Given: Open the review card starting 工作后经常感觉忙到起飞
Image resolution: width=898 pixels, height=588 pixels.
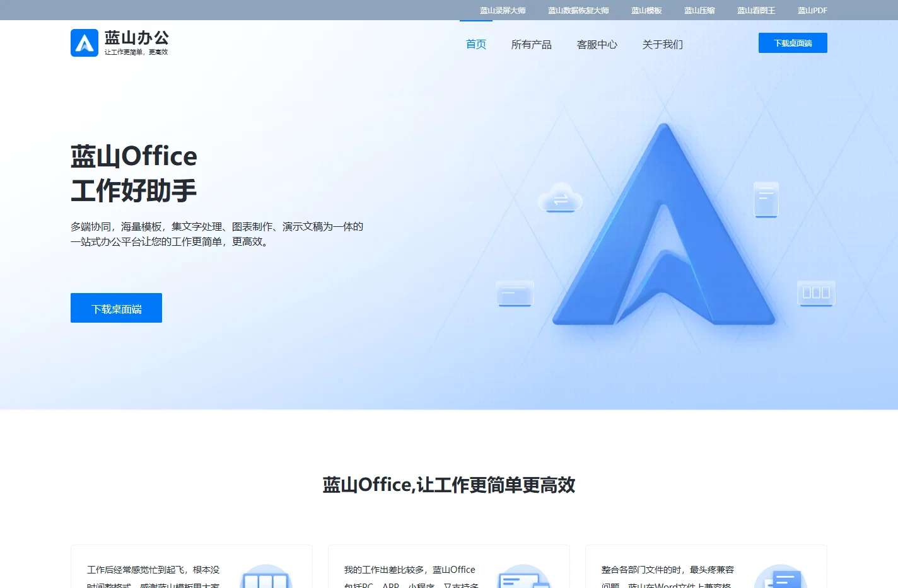Looking at the screenshot, I should click(x=192, y=567).
